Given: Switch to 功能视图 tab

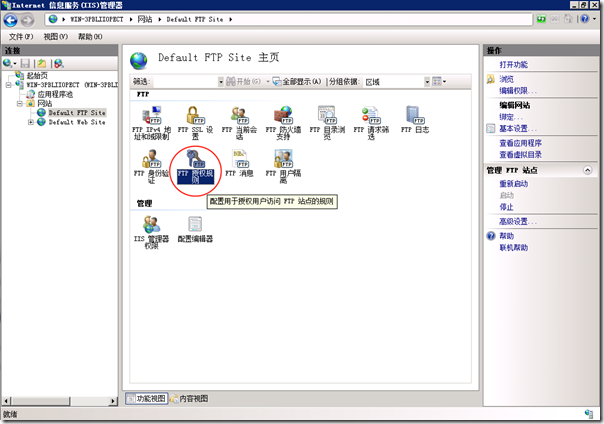Looking at the screenshot, I should click(147, 399).
